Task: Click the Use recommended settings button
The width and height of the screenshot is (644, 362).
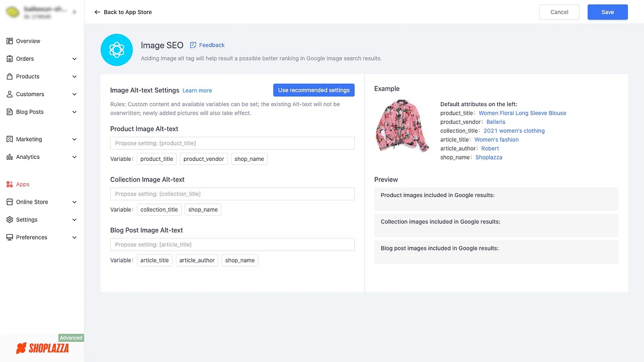Action: [313, 90]
